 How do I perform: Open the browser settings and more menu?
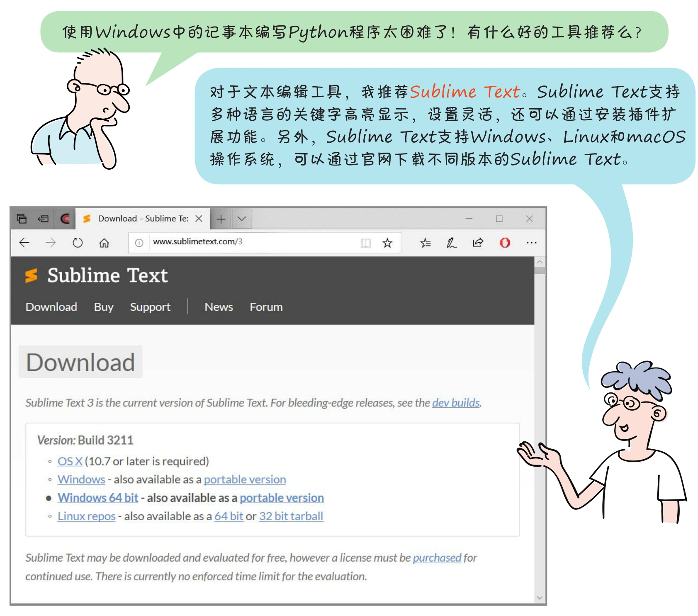(x=531, y=243)
